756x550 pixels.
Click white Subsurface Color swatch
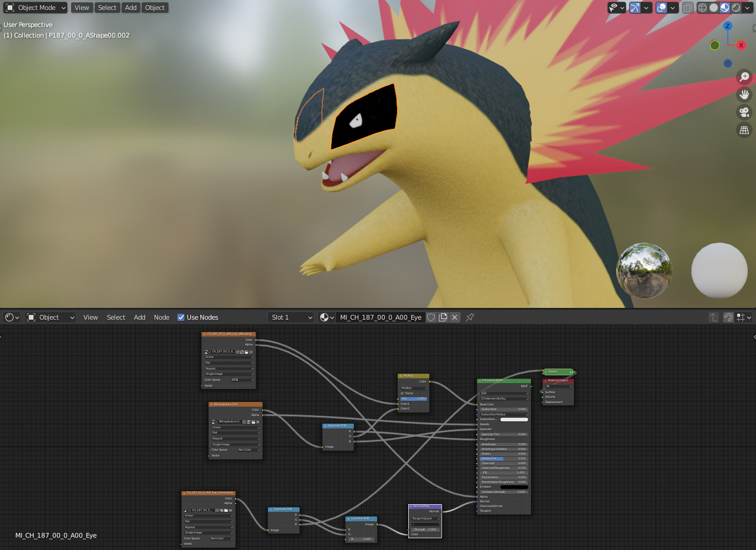coord(514,420)
